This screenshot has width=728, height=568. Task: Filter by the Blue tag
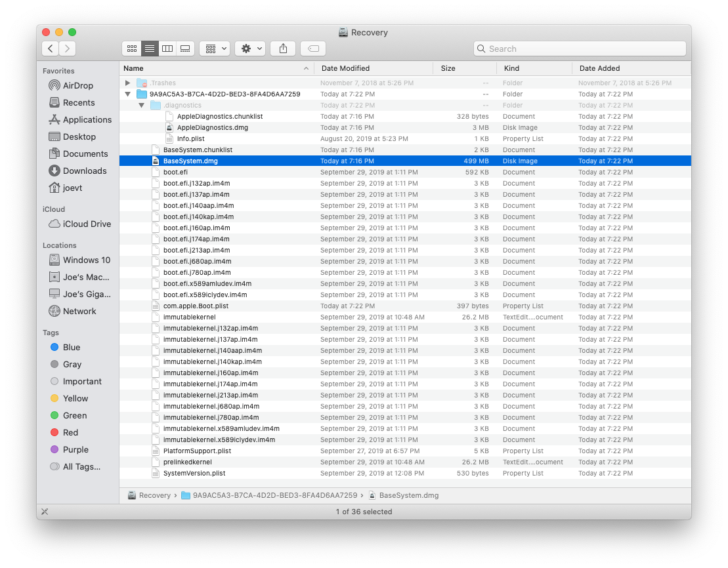click(x=65, y=347)
